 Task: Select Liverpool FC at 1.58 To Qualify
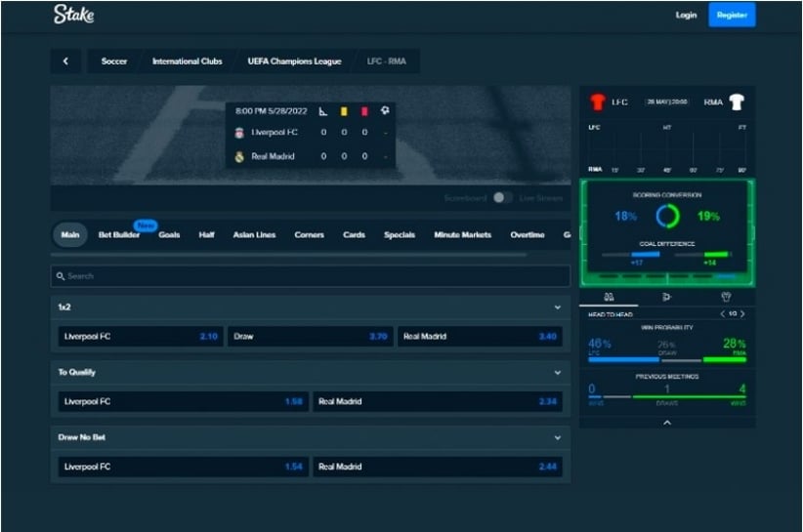[x=184, y=401]
